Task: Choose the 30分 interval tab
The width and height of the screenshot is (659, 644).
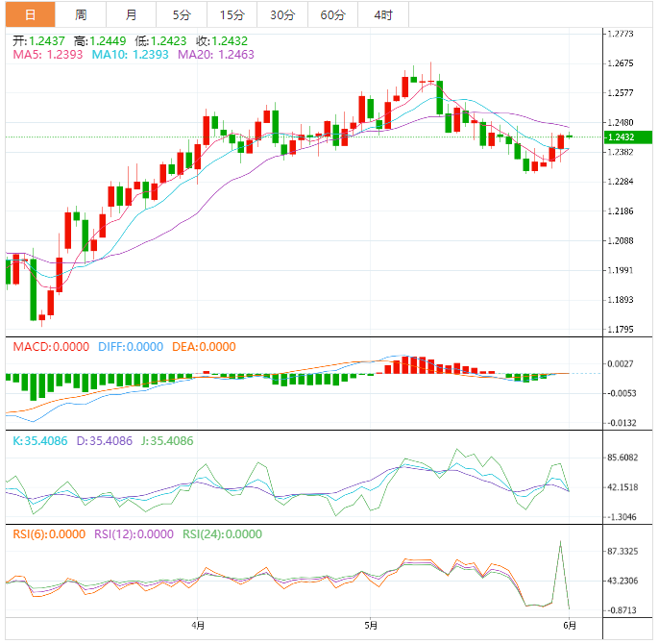Action: tap(282, 14)
